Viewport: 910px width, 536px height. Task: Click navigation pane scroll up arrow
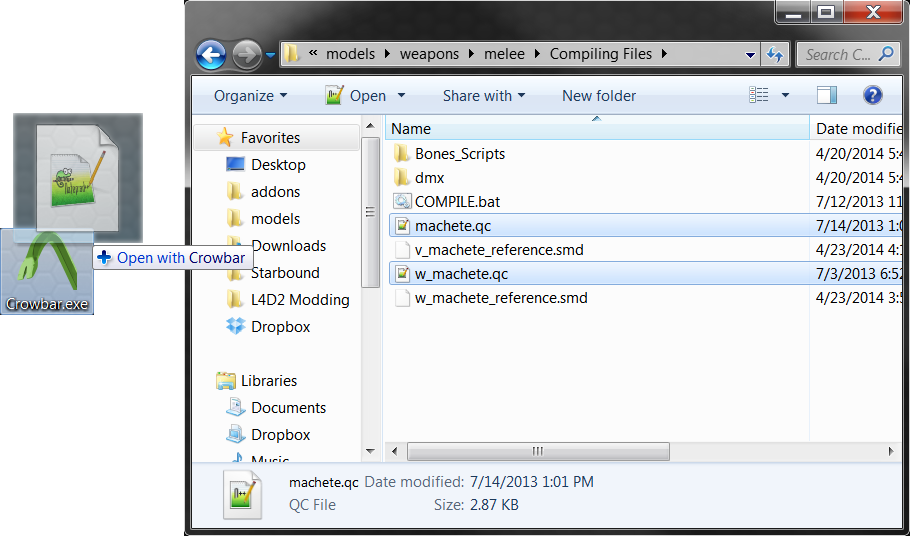[370, 125]
